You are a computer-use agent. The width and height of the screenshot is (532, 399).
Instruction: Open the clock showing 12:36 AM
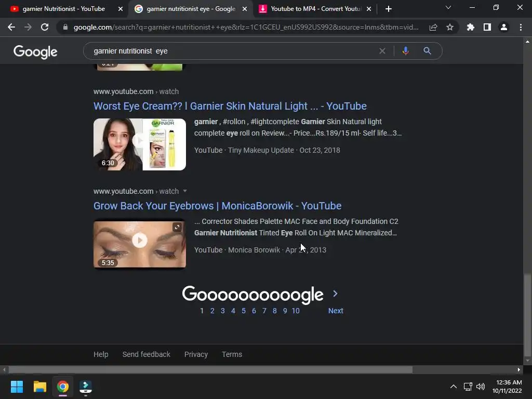coord(507,387)
